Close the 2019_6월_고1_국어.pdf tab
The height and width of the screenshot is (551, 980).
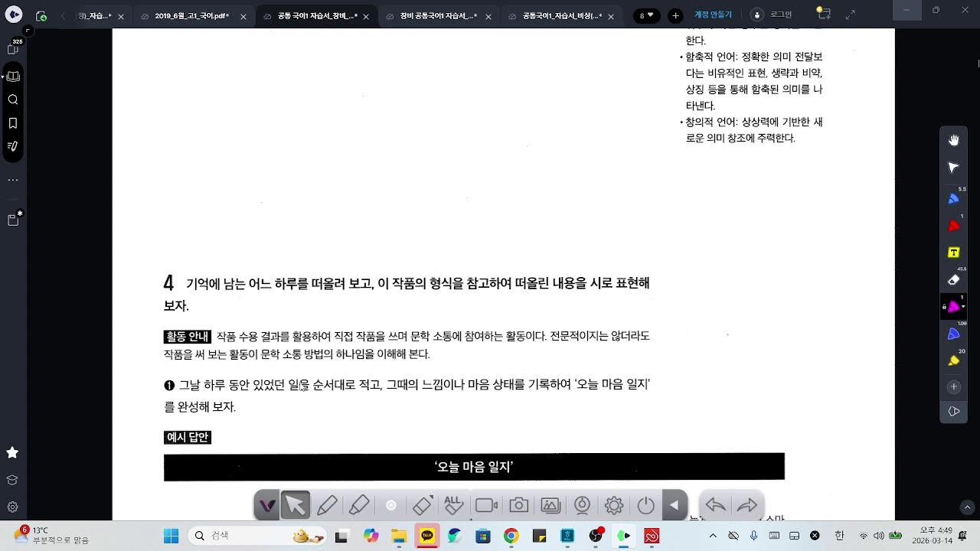(x=243, y=16)
